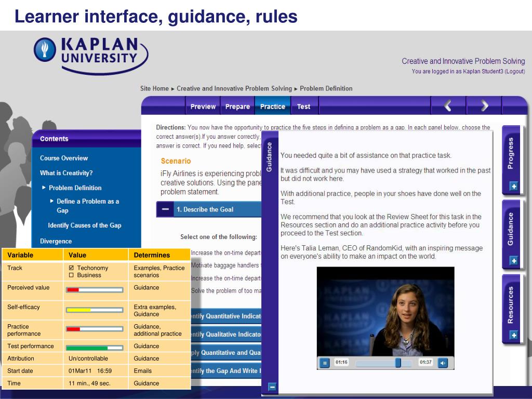Click the Creative and Innovative Problem Solving header title
532x399 pixels.
click(463, 61)
